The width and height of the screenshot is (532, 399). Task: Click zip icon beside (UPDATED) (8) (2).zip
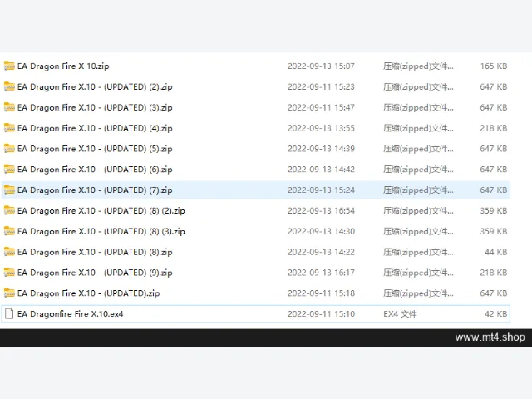coord(9,210)
